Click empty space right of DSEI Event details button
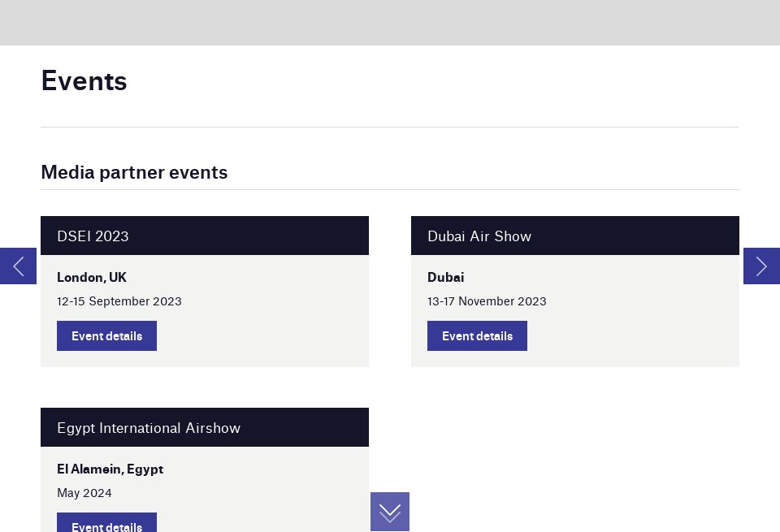 click(x=260, y=335)
